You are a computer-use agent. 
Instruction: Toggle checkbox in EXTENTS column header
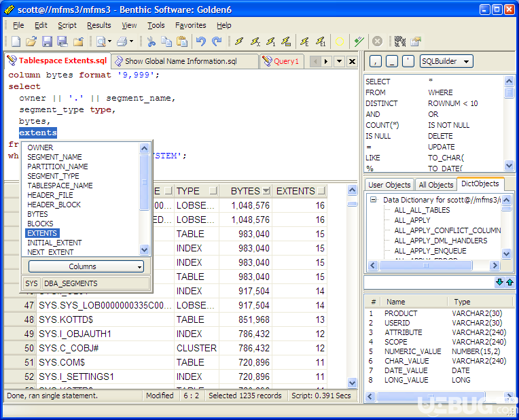(x=321, y=191)
